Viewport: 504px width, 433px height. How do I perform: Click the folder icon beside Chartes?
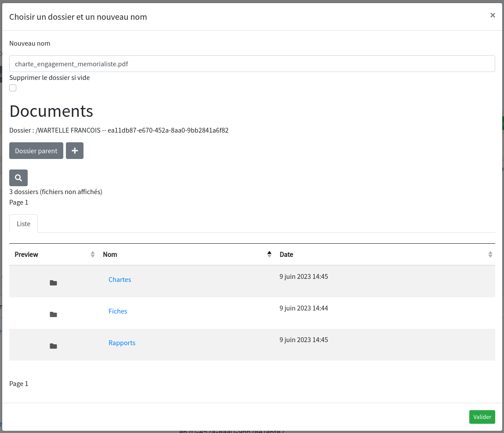coord(53,283)
